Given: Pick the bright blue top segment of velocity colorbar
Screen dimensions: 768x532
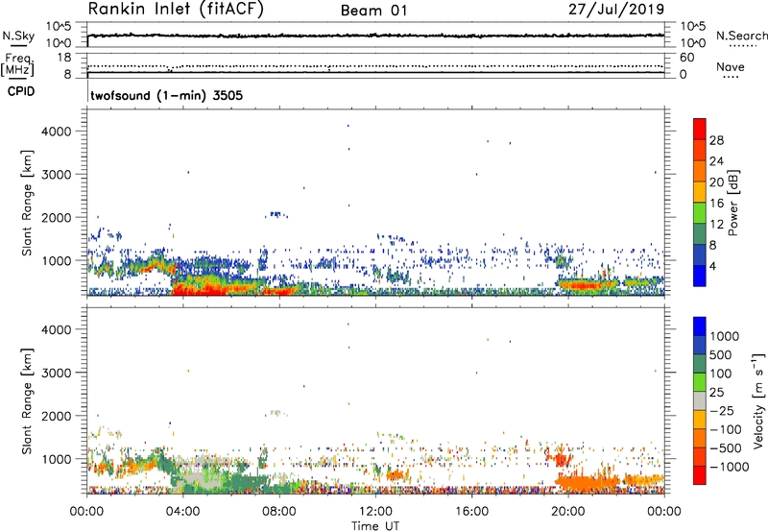Looking at the screenshot, I should tap(700, 326).
